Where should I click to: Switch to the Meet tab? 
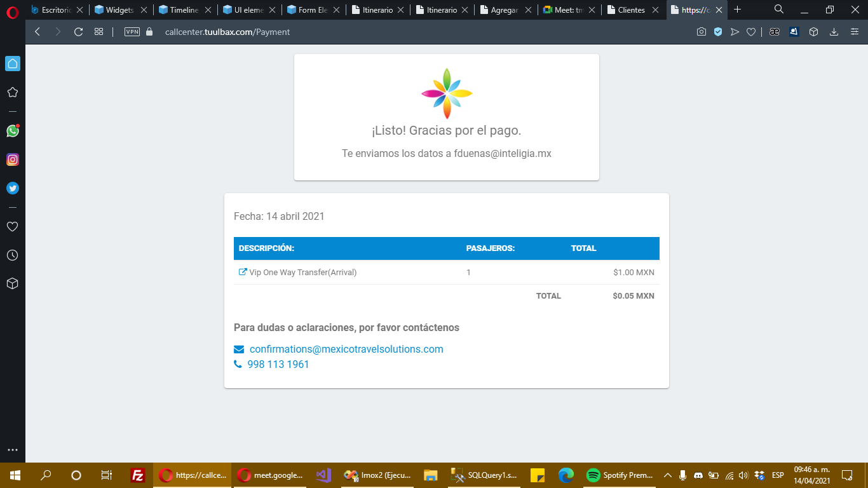570,10
